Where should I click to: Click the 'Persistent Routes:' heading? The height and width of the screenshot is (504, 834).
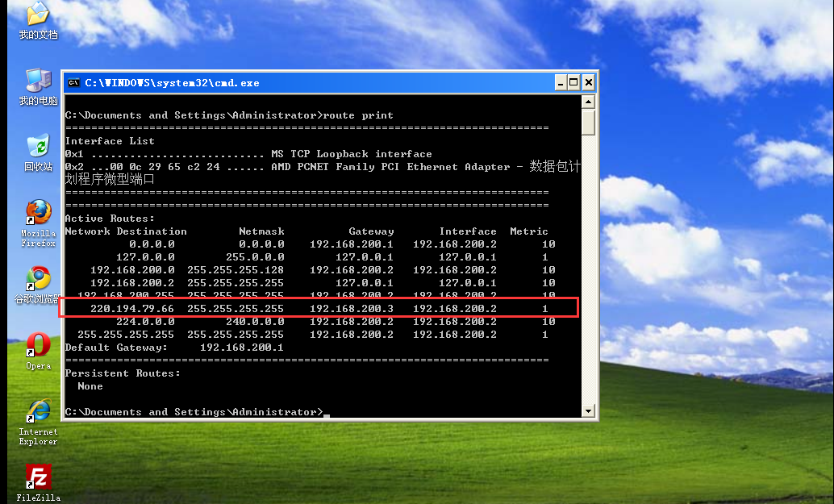coord(123,373)
